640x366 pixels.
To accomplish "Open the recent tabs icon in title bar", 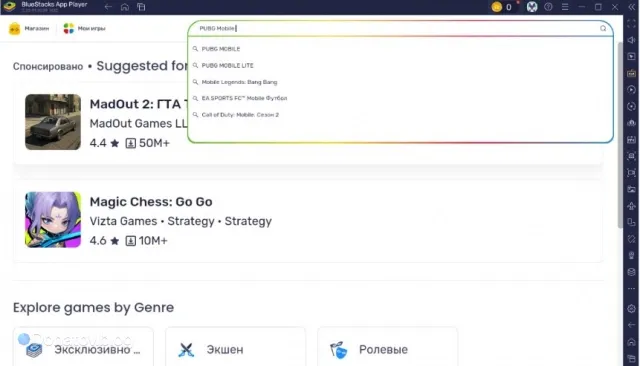I will pyautogui.click(x=141, y=7).
